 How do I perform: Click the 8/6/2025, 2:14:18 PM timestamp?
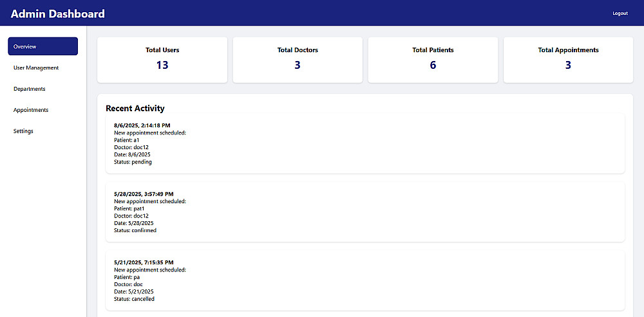142,125
